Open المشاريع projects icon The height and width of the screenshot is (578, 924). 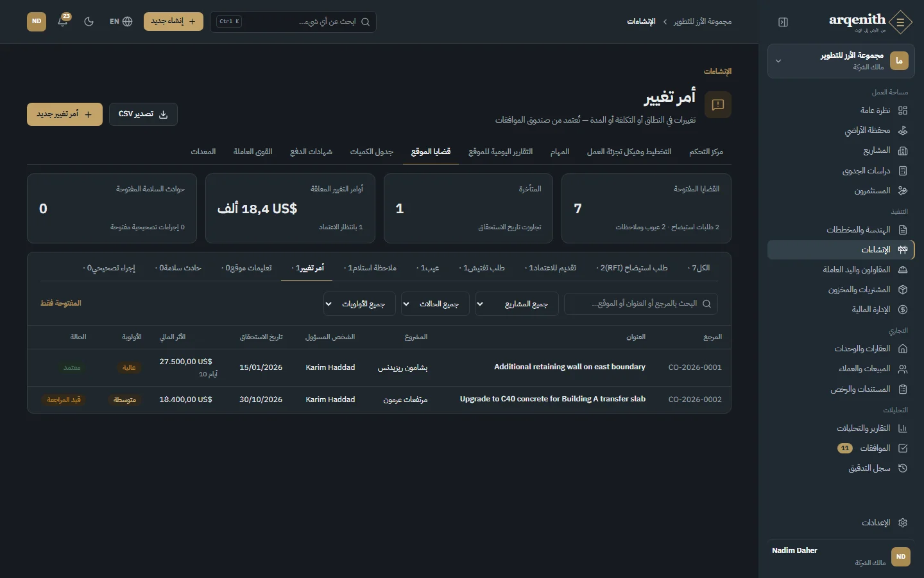[x=903, y=150]
